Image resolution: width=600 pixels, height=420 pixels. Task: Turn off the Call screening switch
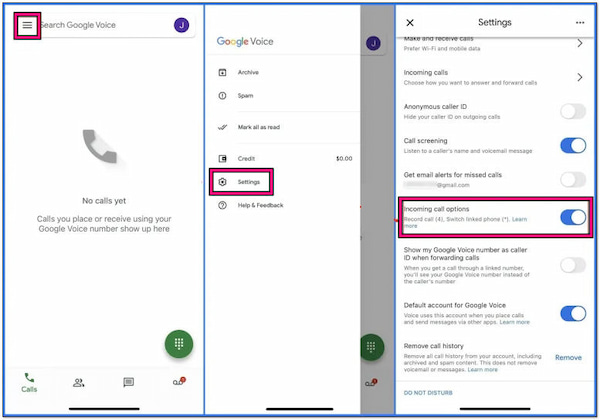(x=573, y=145)
